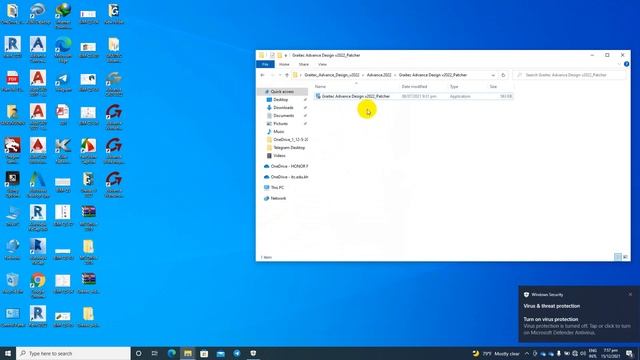Select the Internet Download Manager desktop icon
This screenshot has height=360, width=640.
pyautogui.click(x=63, y=15)
